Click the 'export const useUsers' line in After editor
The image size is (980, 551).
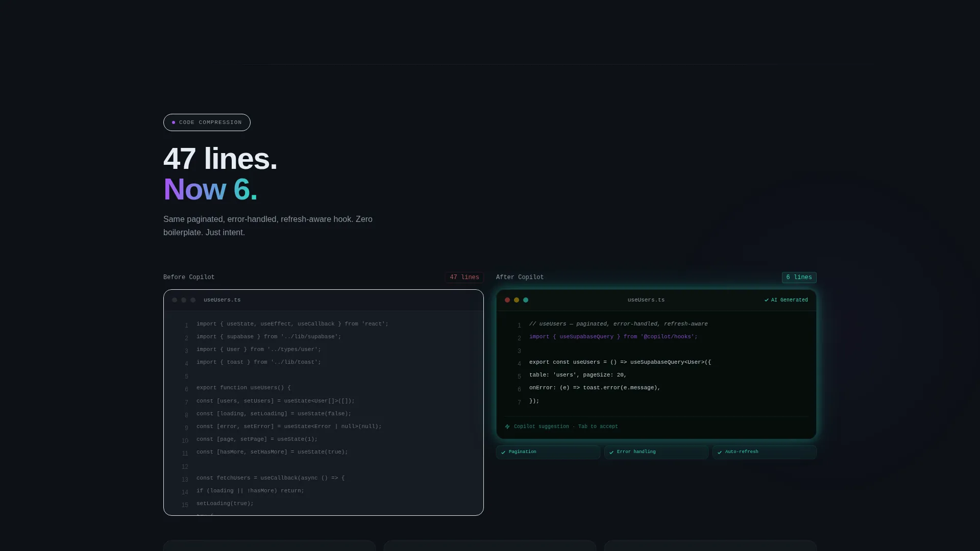620,362
